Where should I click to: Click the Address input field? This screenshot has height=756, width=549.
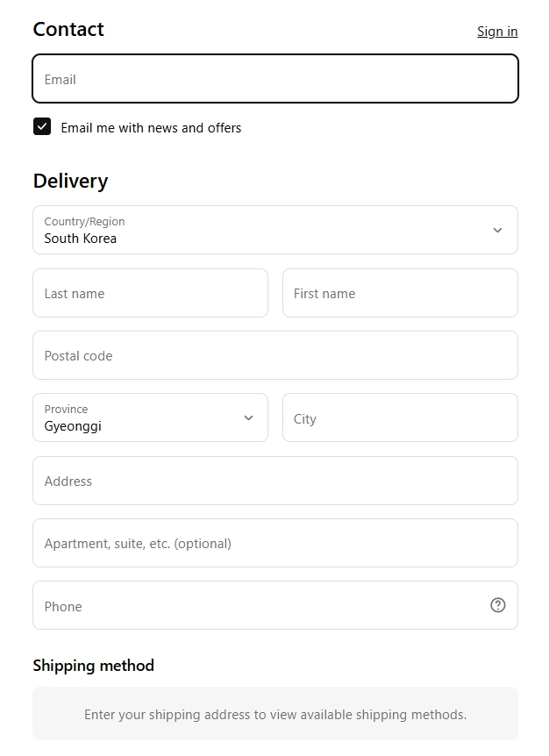(x=275, y=481)
